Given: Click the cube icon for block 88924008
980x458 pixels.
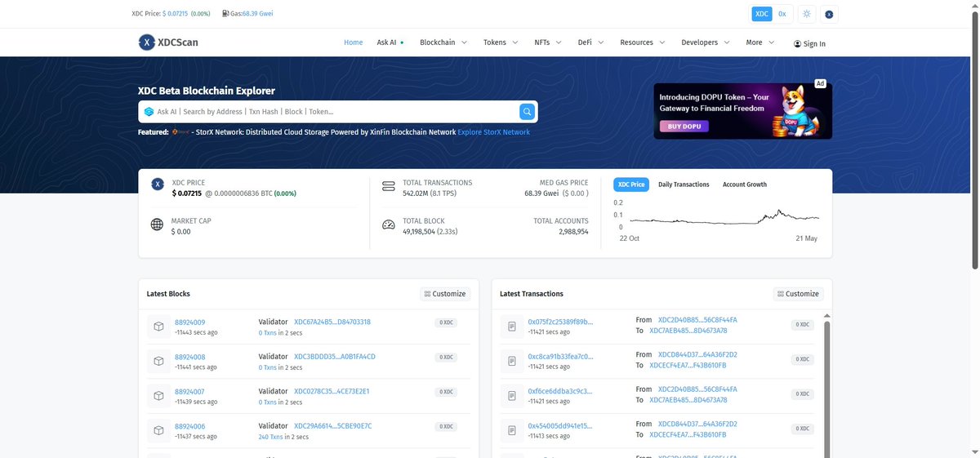Looking at the screenshot, I should click(x=158, y=361).
